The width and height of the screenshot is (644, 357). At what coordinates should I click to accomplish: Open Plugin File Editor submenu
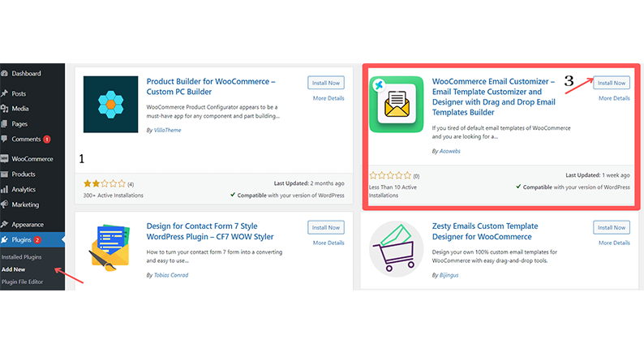(22, 282)
